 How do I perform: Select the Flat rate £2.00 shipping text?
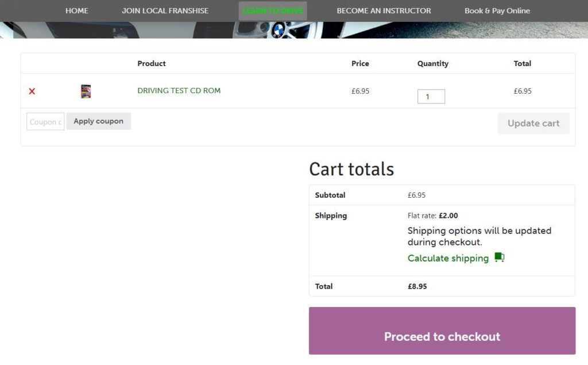click(433, 216)
